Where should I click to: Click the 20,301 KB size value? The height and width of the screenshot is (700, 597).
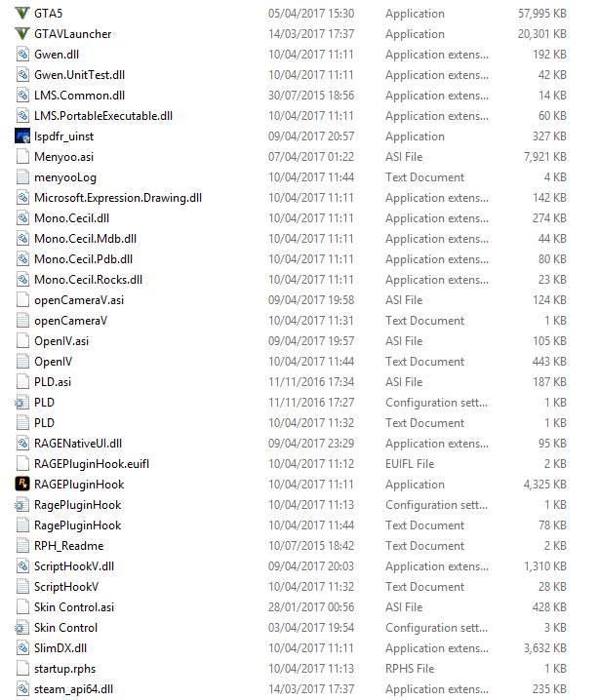click(542, 34)
